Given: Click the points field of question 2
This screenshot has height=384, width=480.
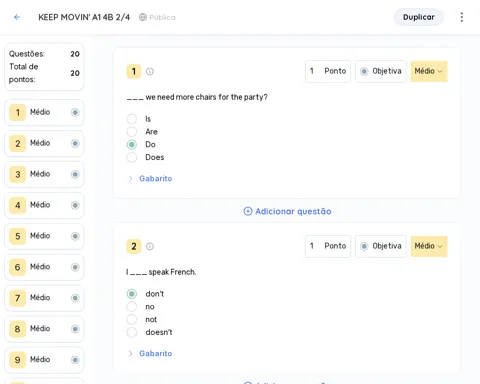Looking at the screenshot, I should 328,246.
